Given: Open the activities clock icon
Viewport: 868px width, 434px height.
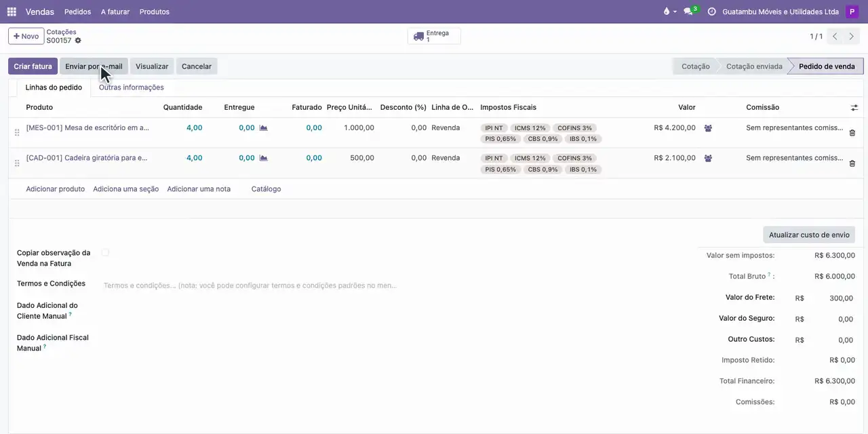Looking at the screenshot, I should tap(711, 12).
